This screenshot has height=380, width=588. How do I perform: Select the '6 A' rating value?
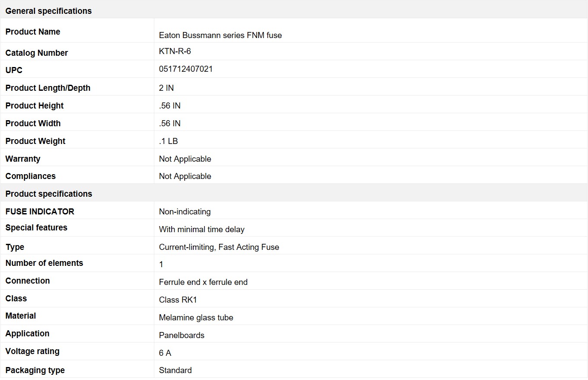point(165,353)
